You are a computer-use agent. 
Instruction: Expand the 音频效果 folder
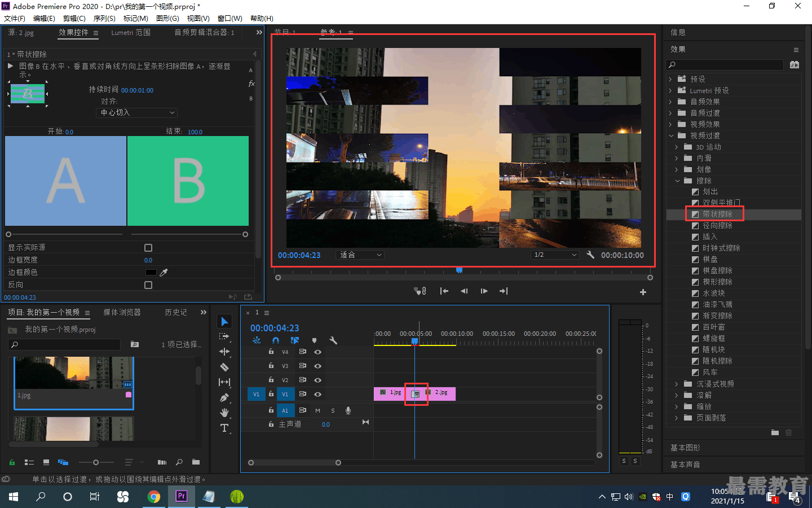coord(670,102)
